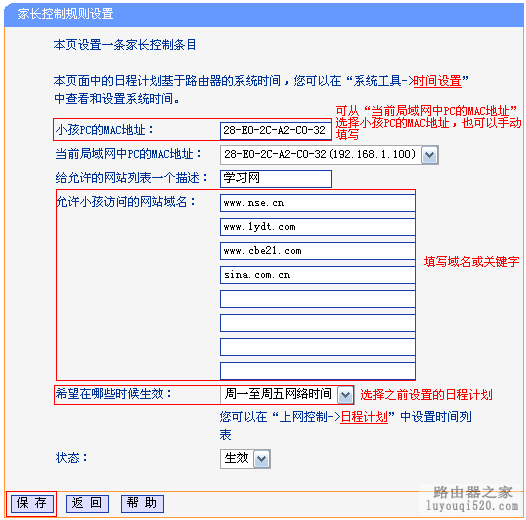Click the 帮助 (help) button
Viewport: 526px width, 520px height.
142,503
